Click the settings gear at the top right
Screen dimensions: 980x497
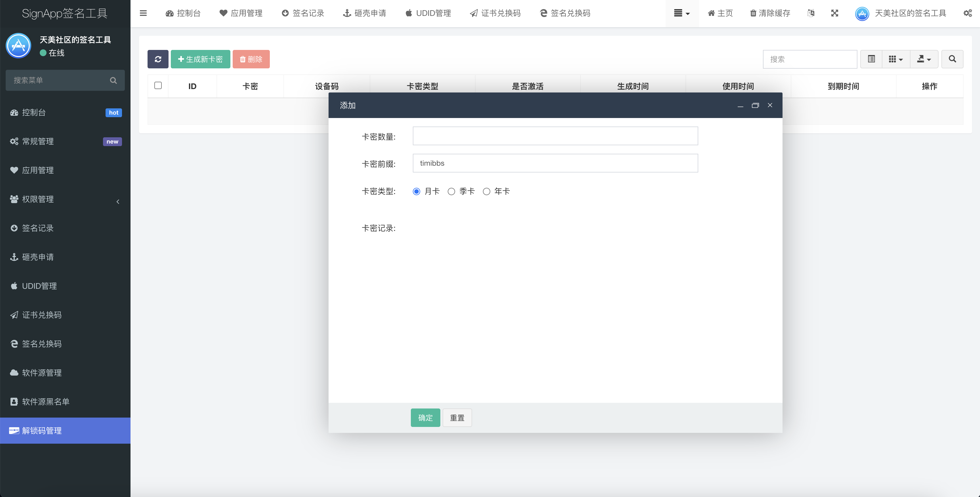pyautogui.click(x=968, y=13)
